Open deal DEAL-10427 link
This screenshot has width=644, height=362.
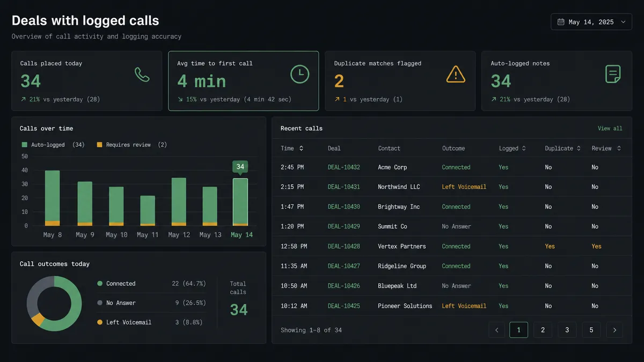pos(344,266)
